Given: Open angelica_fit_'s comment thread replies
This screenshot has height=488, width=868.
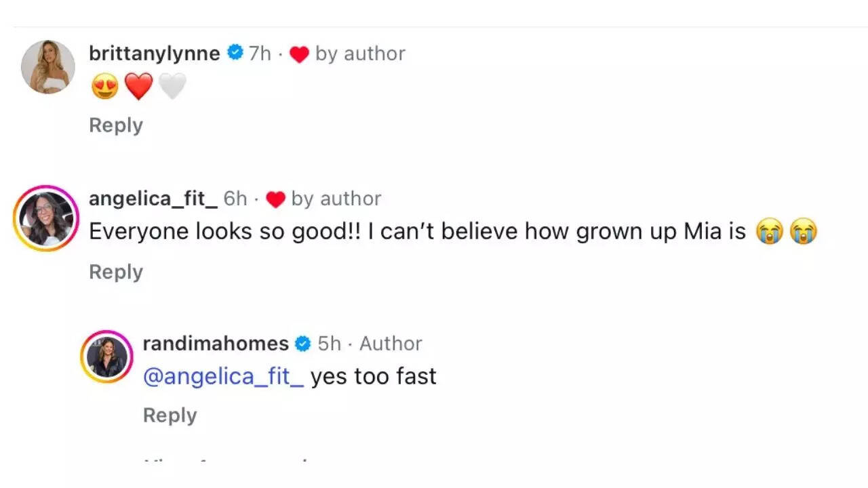Looking at the screenshot, I should coord(116,272).
